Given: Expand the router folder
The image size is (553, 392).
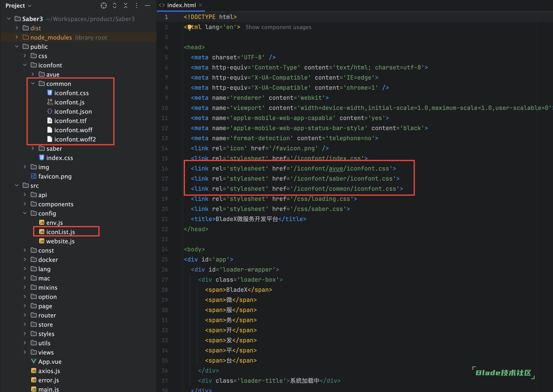Looking at the screenshot, I should point(25,315).
